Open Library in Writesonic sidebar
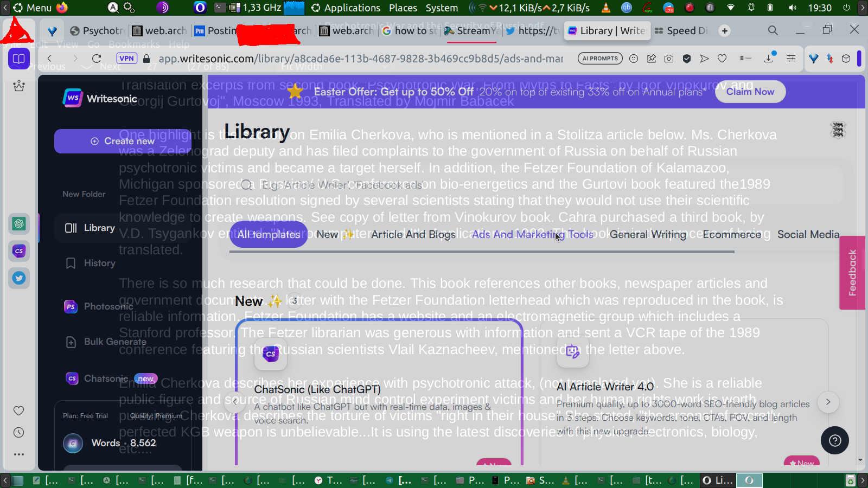Viewport: 868px width, 488px height. tap(123, 228)
